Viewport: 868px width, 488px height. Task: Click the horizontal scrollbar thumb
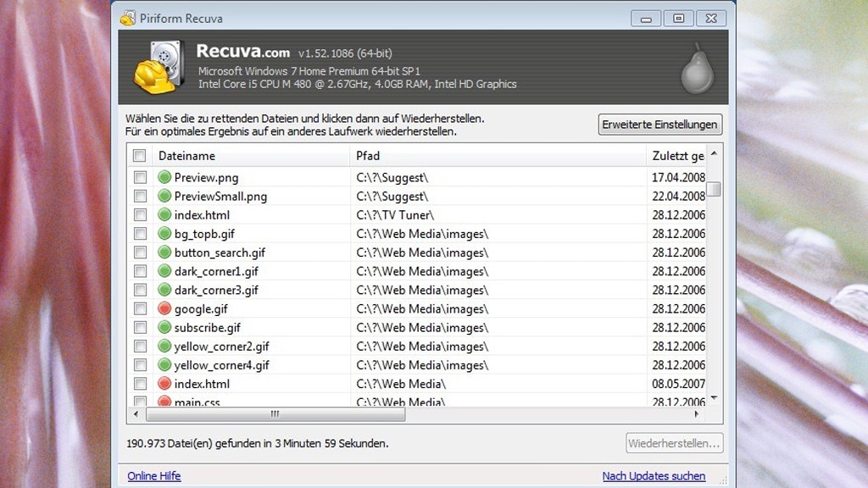point(275,413)
